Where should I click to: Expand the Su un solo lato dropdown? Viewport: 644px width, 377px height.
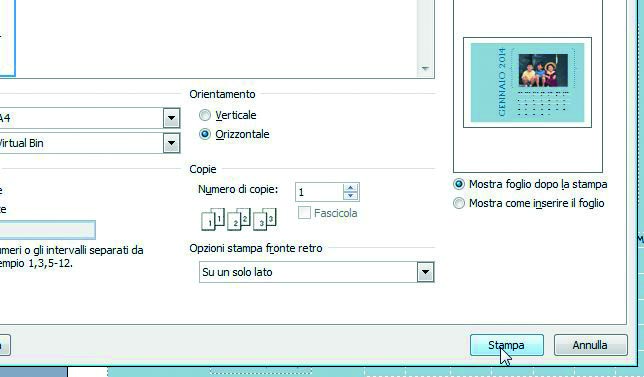[x=425, y=272]
